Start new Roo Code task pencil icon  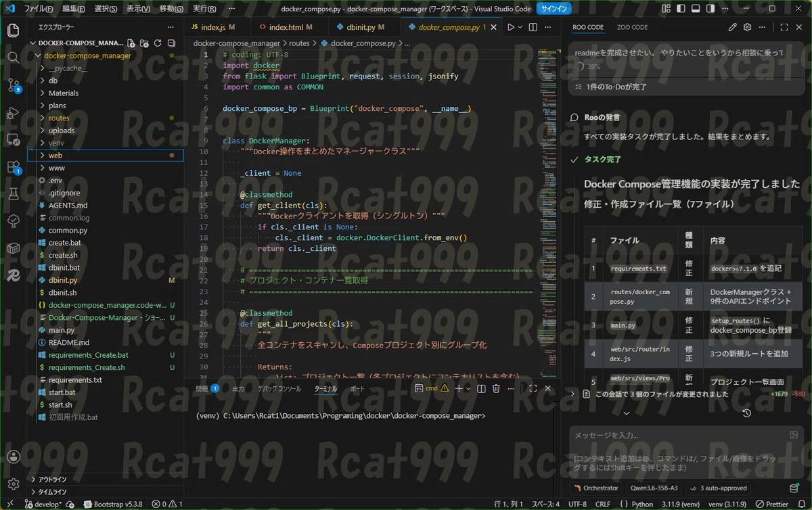point(733,27)
